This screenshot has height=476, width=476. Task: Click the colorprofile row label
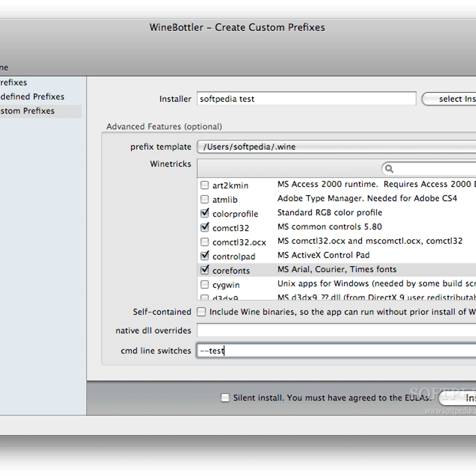click(235, 214)
